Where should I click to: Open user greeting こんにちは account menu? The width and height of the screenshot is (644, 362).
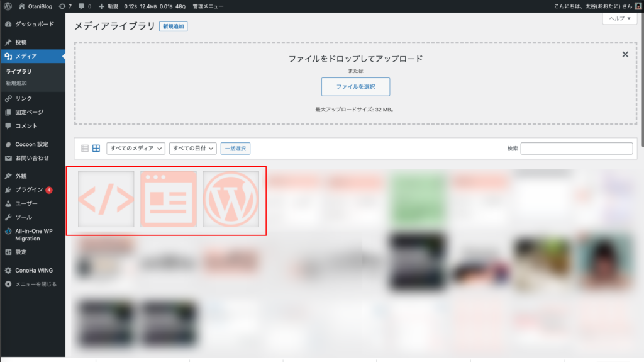tap(597, 6)
